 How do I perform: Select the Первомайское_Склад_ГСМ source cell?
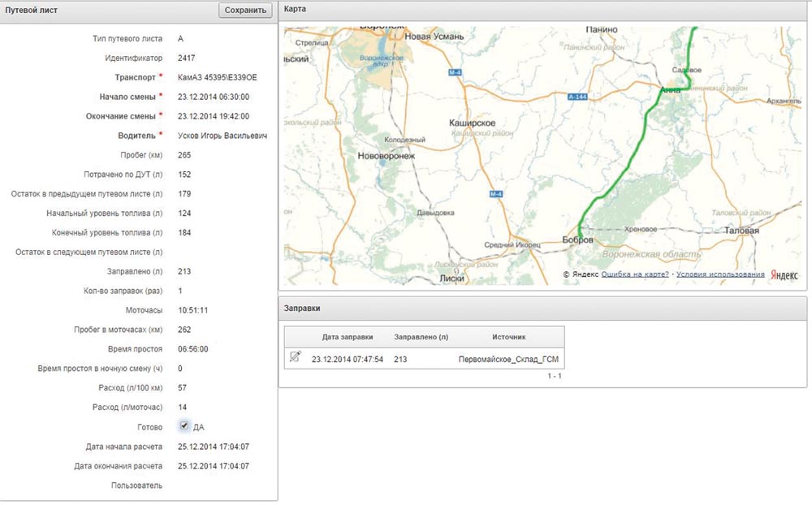(508, 359)
